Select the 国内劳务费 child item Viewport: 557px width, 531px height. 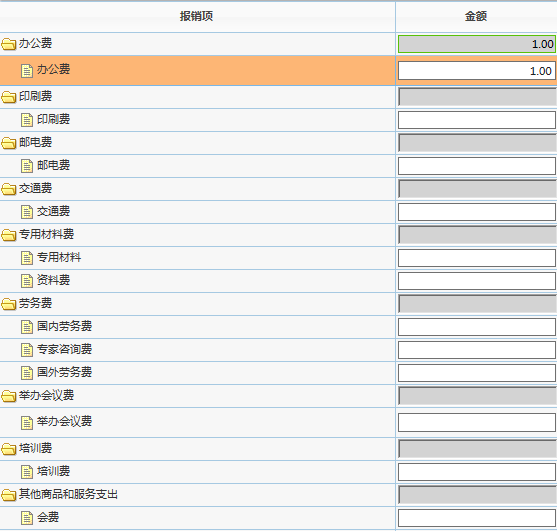coord(64,326)
